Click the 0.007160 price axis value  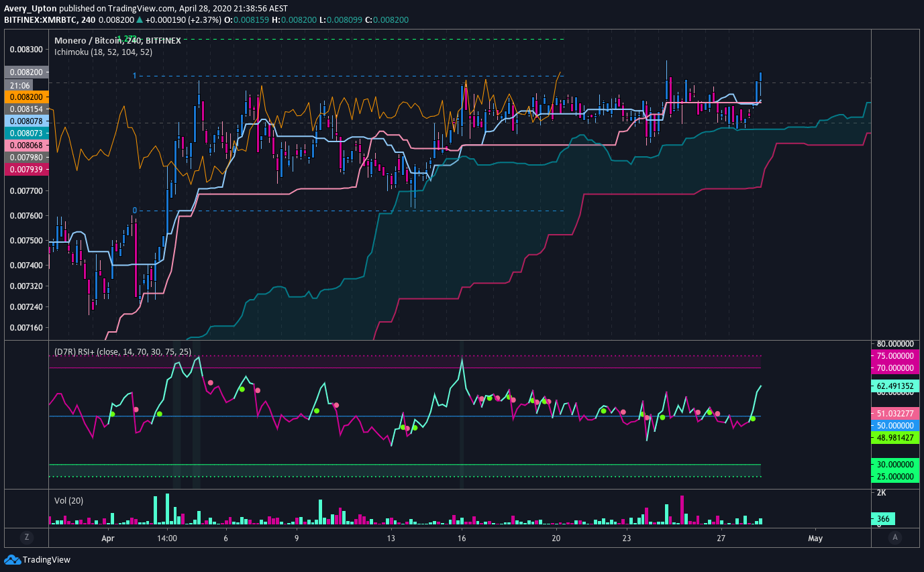pos(26,328)
